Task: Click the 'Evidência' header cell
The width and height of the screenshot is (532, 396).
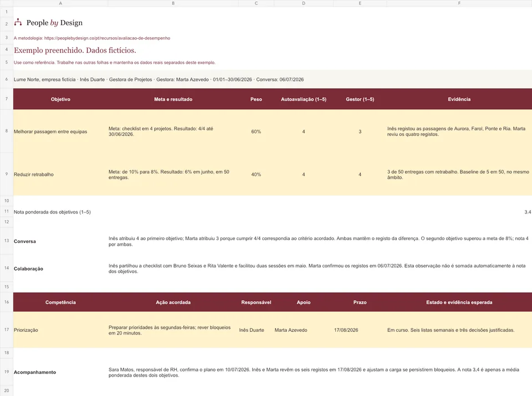Action: (459, 99)
